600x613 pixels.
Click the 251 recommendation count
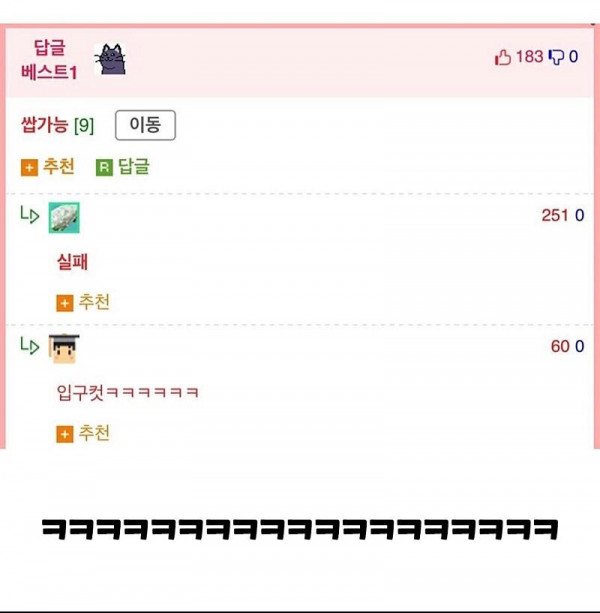555,215
